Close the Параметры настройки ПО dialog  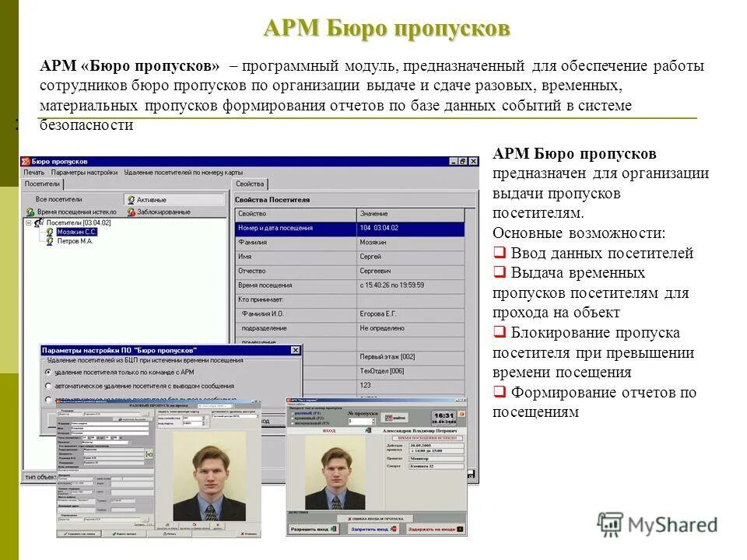pos(296,351)
